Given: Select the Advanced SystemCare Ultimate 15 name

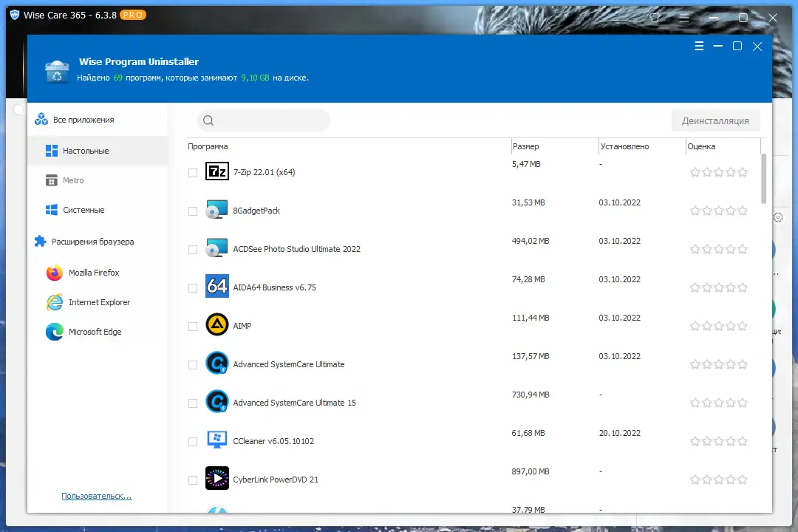Looking at the screenshot, I should pyautogui.click(x=294, y=403).
